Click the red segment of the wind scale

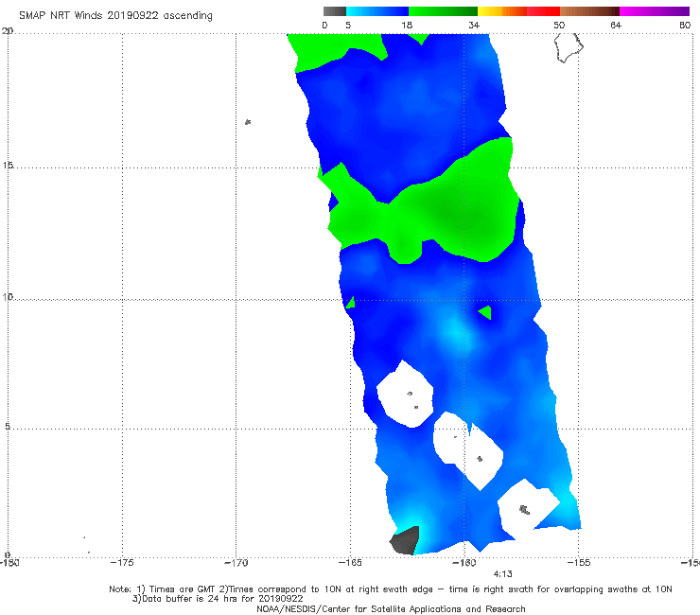tap(543, 11)
